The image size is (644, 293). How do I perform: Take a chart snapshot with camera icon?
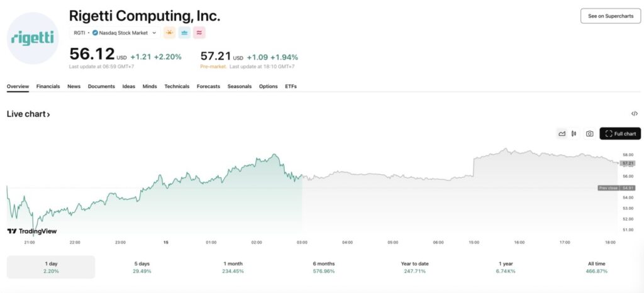[589, 134]
